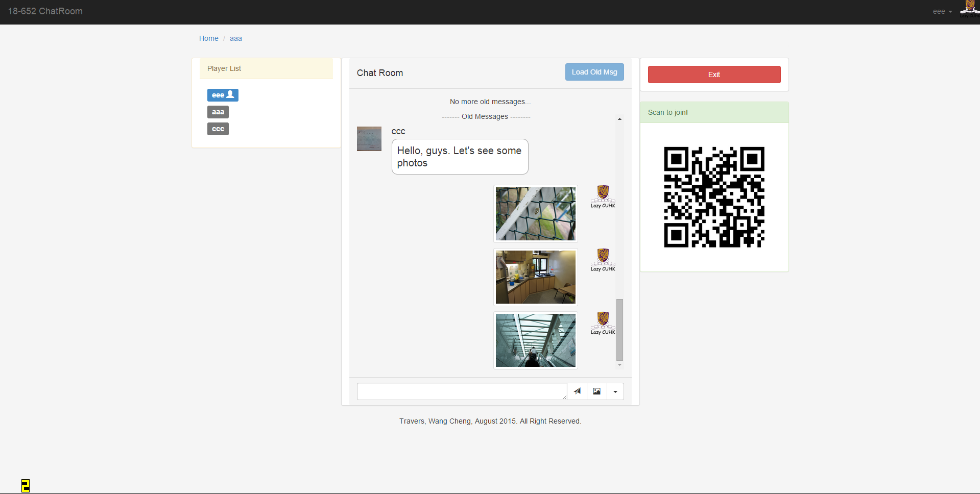Click ccc's avatar image in chat
The width and height of the screenshot is (980, 494).
369,139
